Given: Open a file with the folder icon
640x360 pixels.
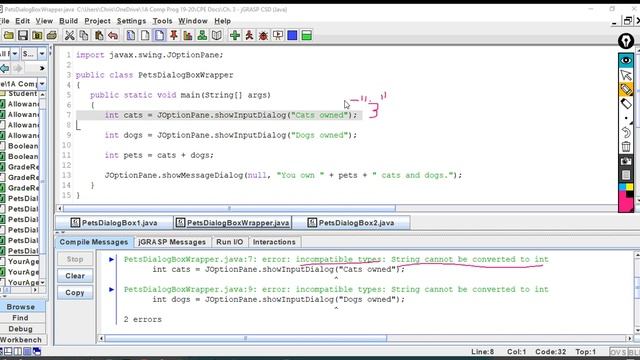Looking at the screenshot, I should [9, 36].
